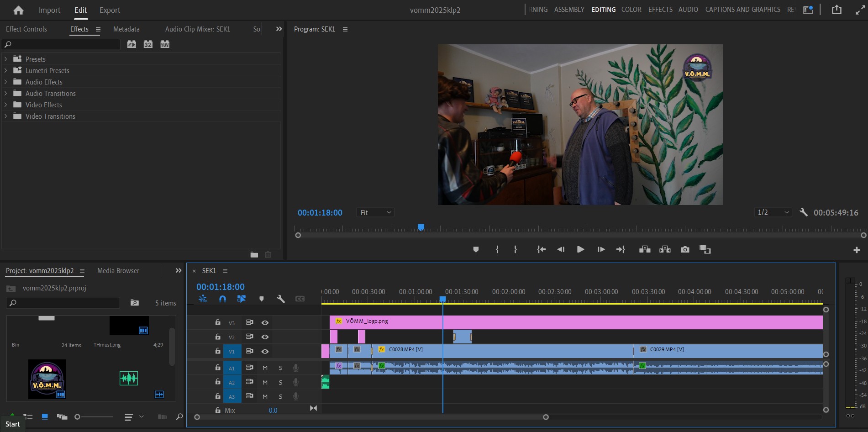This screenshot has height=432, width=868.
Task: Select the VÕMM_logo.png clip on V3
Action: pos(576,322)
